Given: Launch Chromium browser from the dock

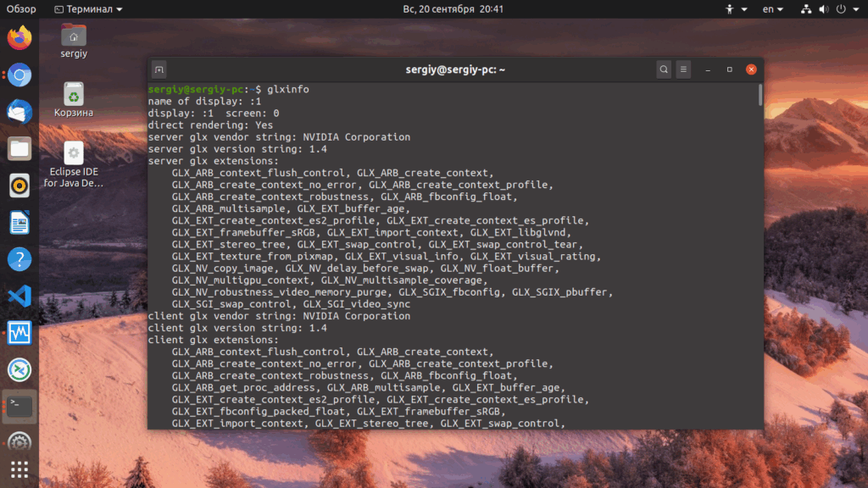Looking at the screenshot, I should click(x=19, y=75).
